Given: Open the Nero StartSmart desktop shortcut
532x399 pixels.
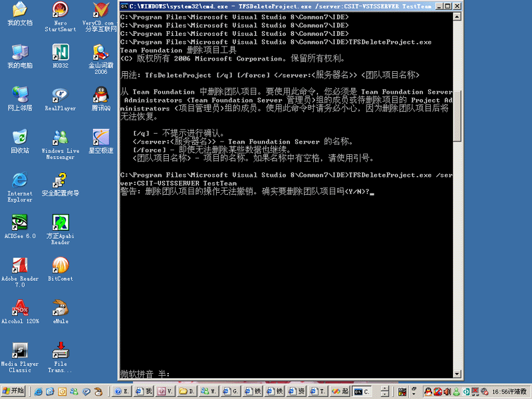Looking at the screenshot, I should pyautogui.click(x=61, y=17).
